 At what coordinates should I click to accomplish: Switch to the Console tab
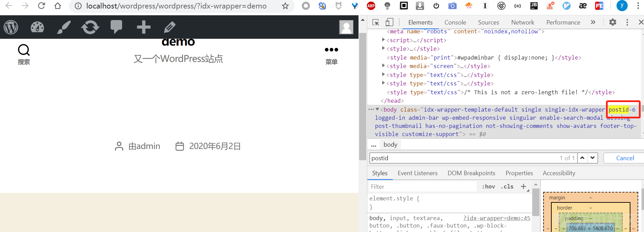coord(455,22)
